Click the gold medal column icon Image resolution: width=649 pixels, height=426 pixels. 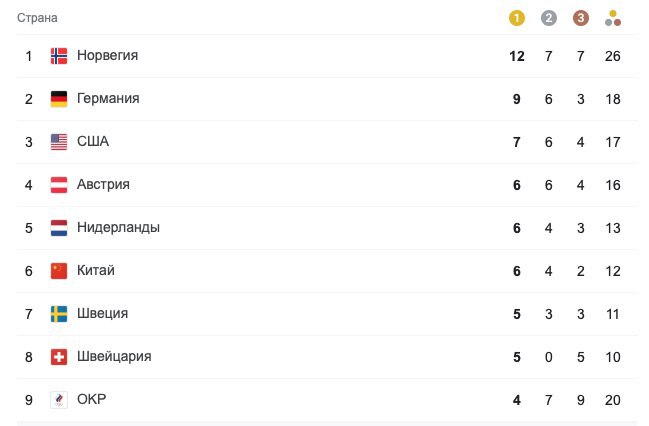pyautogui.click(x=516, y=18)
